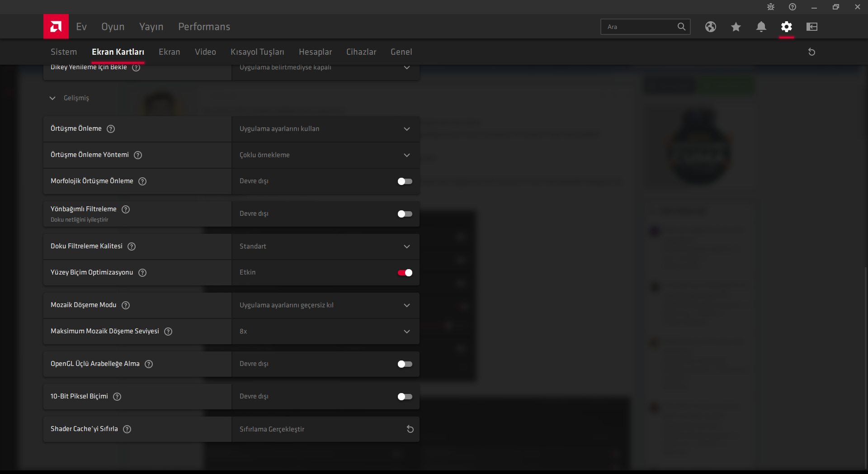868x474 pixels.
Task: Disable Yüzey Biçim Optimizasyonu toggle
Action: [405, 273]
